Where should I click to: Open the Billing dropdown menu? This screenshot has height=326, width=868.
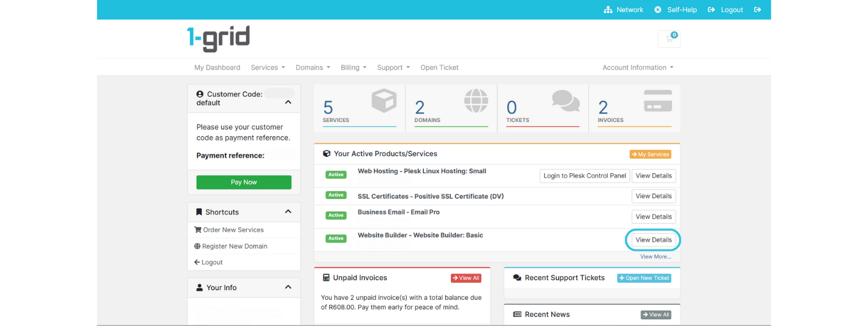coord(353,67)
